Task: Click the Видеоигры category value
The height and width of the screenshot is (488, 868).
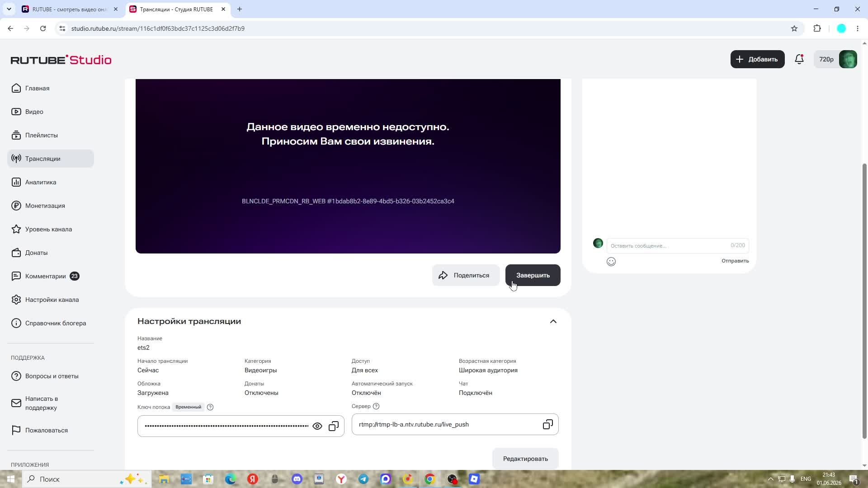Action: pos(261,370)
